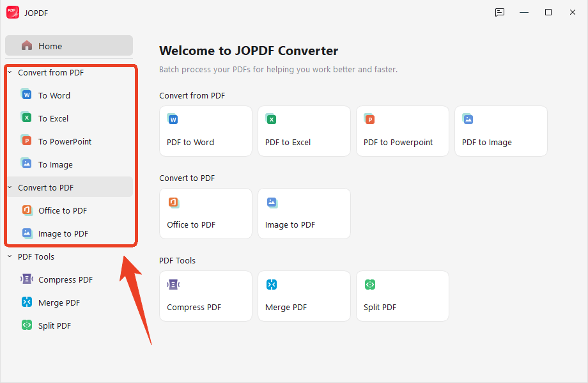588x383 pixels.
Task: Open the Split PDF card
Action: point(403,296)
